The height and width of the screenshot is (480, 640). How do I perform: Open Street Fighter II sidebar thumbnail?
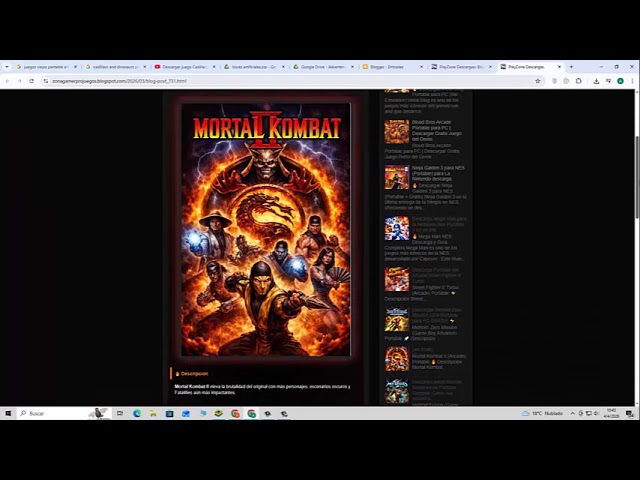pyautogui.click(x=396, y=279)
